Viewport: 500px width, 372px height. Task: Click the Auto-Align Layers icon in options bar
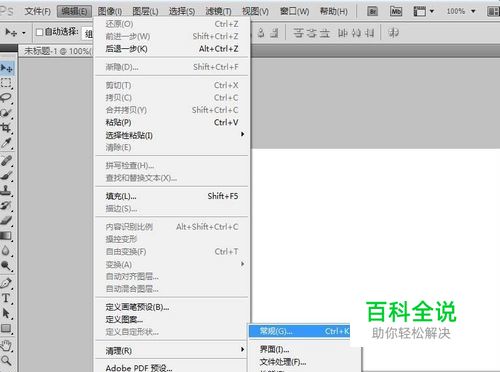coord(394,33)
